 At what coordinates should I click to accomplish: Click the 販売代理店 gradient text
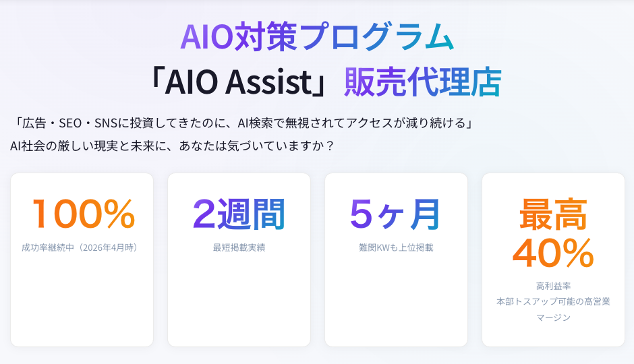422,83
